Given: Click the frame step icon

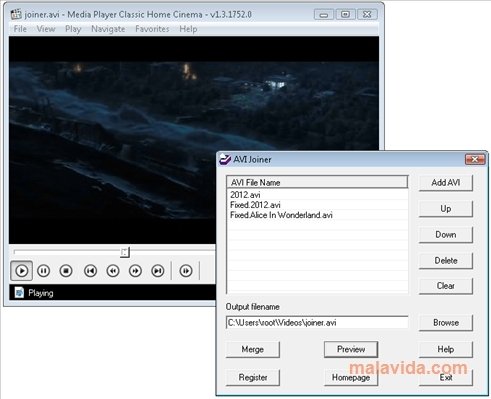Looking at the screenshot, I should [186, 271].
